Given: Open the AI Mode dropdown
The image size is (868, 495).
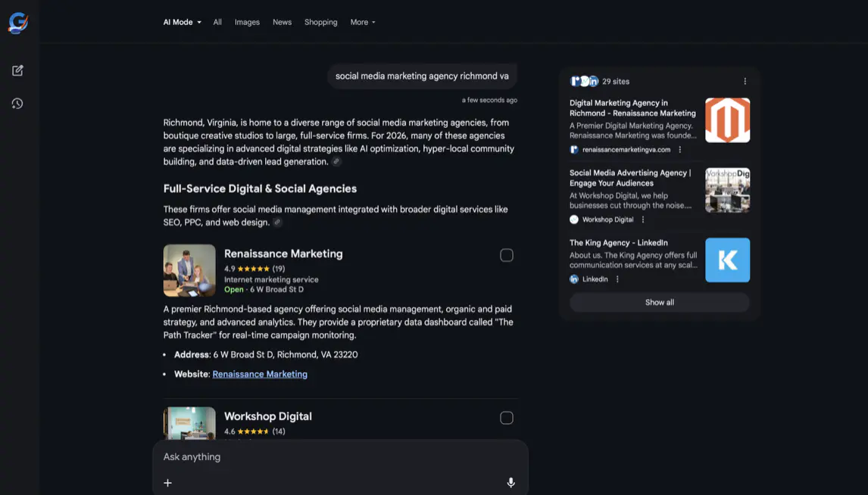Looking at the screenshot, I should tap(181, 22).
